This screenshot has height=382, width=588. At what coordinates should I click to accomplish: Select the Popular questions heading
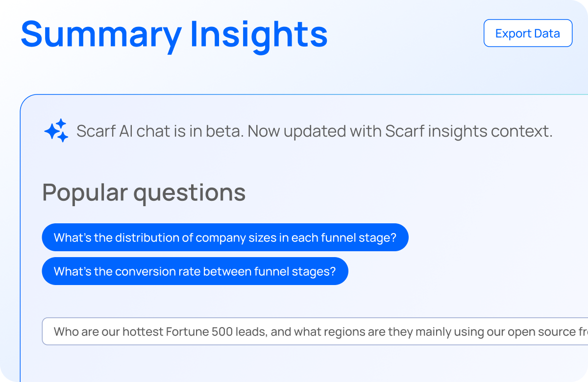(144, 192)
